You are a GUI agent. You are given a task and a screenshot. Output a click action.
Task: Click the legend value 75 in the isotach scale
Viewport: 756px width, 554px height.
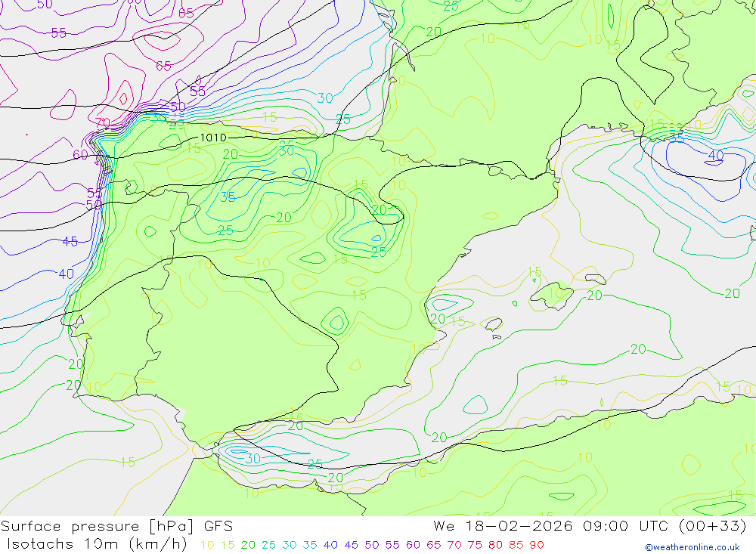[x=475, y=545]
